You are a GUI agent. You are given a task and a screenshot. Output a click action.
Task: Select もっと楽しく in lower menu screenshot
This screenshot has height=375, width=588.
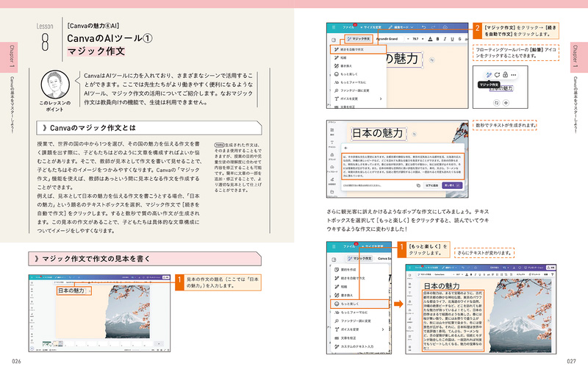pos(359,304)
